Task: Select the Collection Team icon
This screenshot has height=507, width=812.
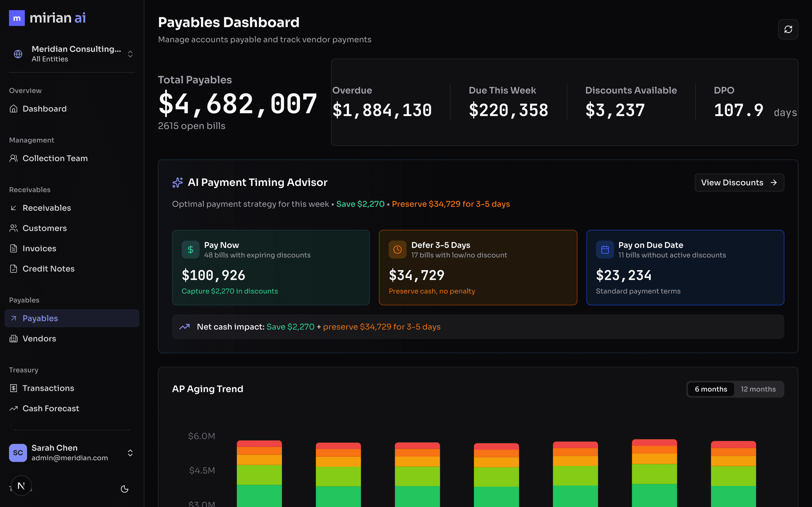Action: 14,158
